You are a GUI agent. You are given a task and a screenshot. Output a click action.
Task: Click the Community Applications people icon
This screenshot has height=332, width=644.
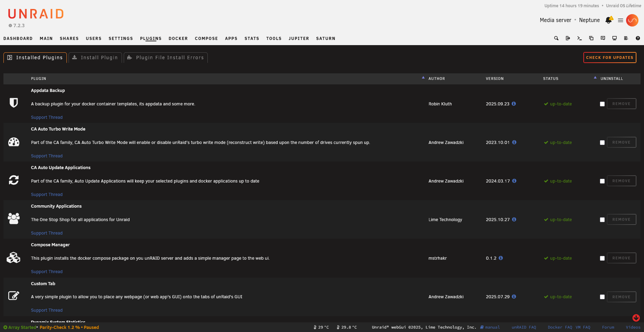point(14,219)
